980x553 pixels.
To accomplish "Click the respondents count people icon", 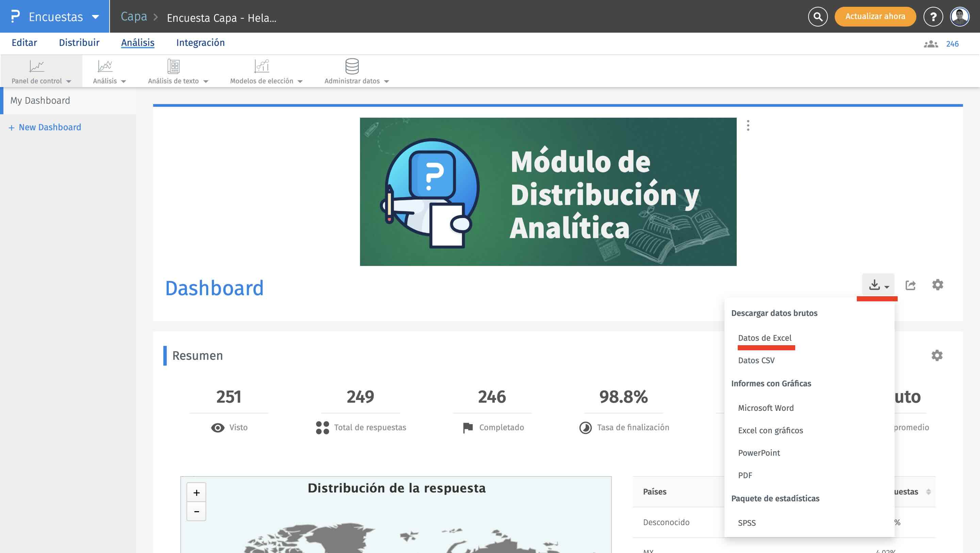I will (931, 44).
